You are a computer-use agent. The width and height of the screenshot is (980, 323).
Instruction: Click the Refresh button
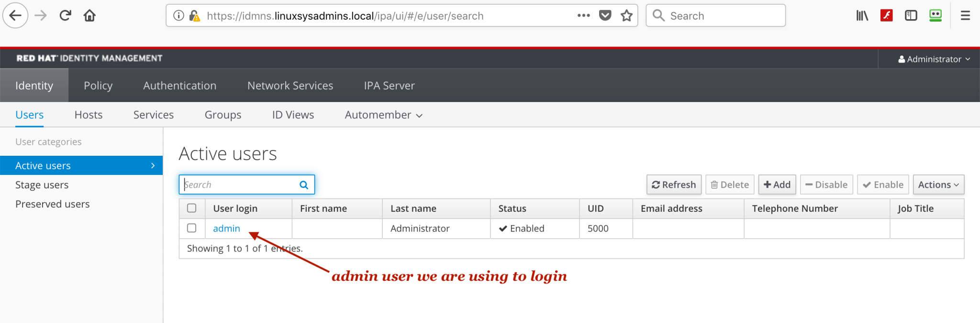pyautogui.click(x=674, y=185)
